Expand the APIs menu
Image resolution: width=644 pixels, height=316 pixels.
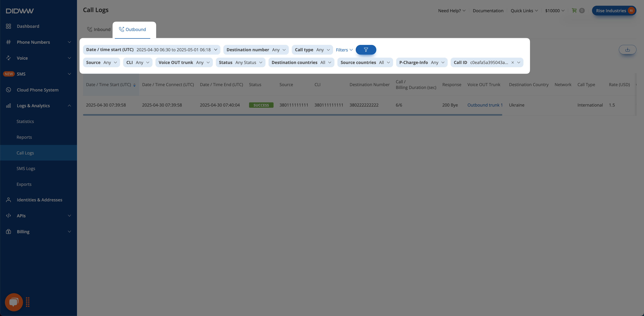pyautogui.click(x=69, y=216)
